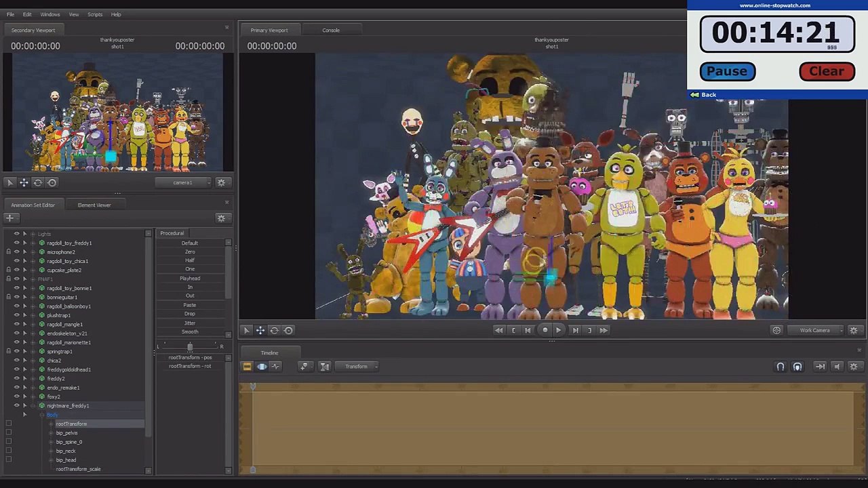Switch to Clip Editor mode in Timeline
The height and width of the screenshot is (488, 868).
[x=248, y=367]
